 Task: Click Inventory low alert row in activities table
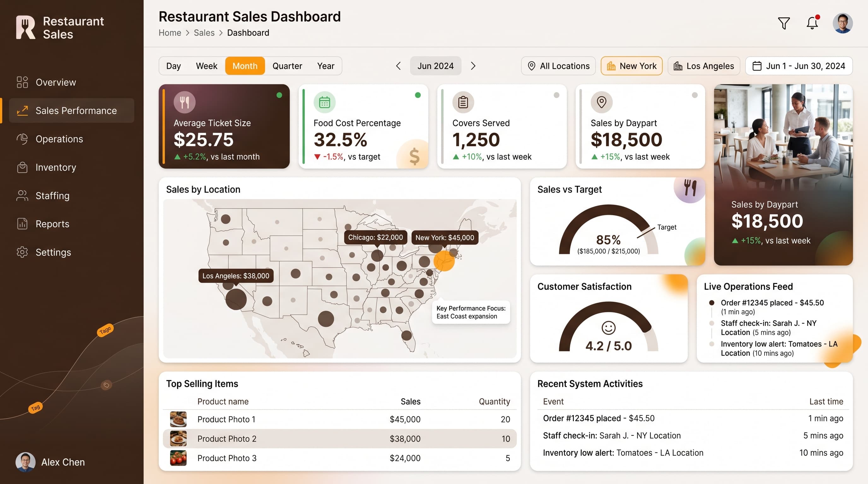coord(693,453)
